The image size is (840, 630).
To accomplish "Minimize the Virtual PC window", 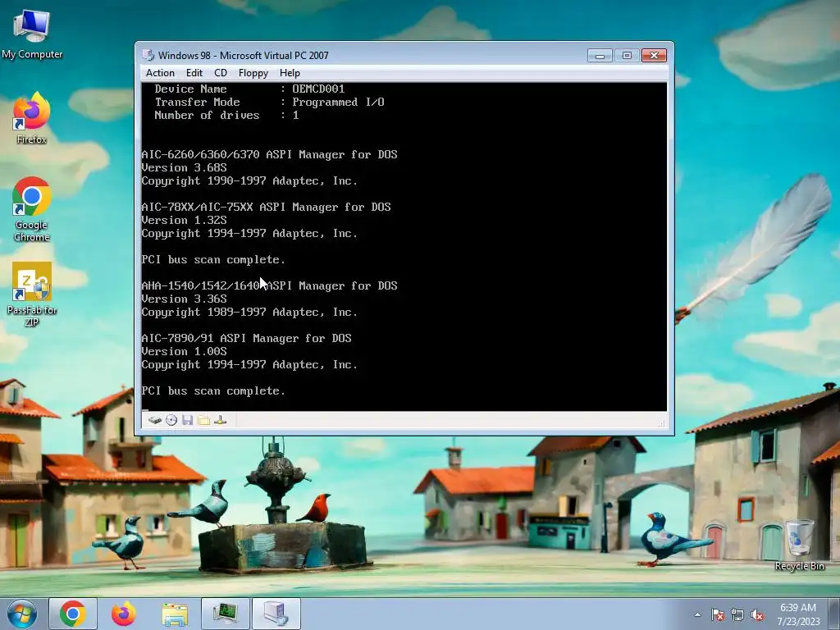I will [x=600, y=55].
